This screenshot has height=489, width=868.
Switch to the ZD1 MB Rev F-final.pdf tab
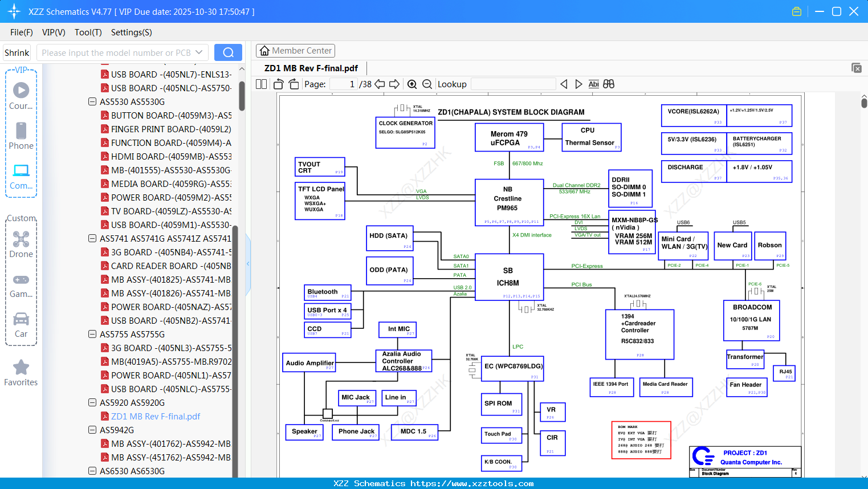pyautogui.click(x=311, y=68)
